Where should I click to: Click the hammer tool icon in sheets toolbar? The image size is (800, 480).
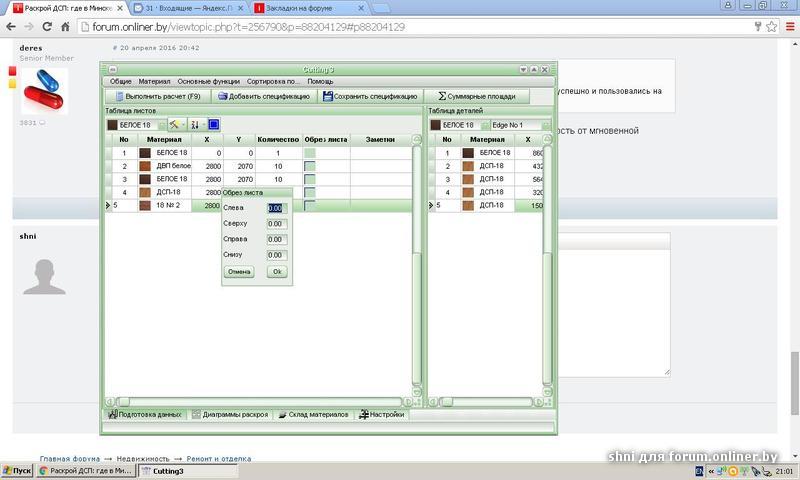pos(174,125)
